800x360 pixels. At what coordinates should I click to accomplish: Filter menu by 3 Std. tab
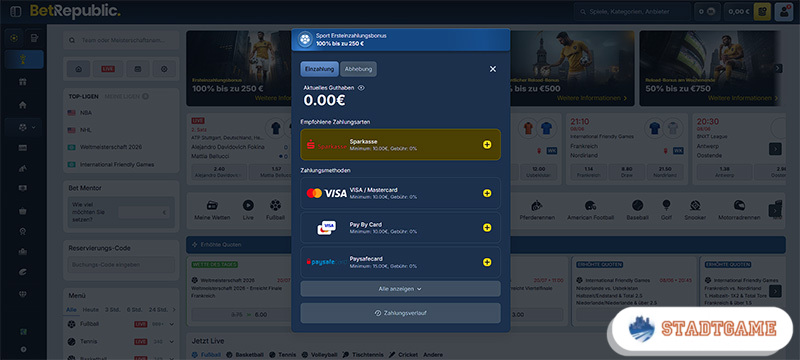[113, 310]
